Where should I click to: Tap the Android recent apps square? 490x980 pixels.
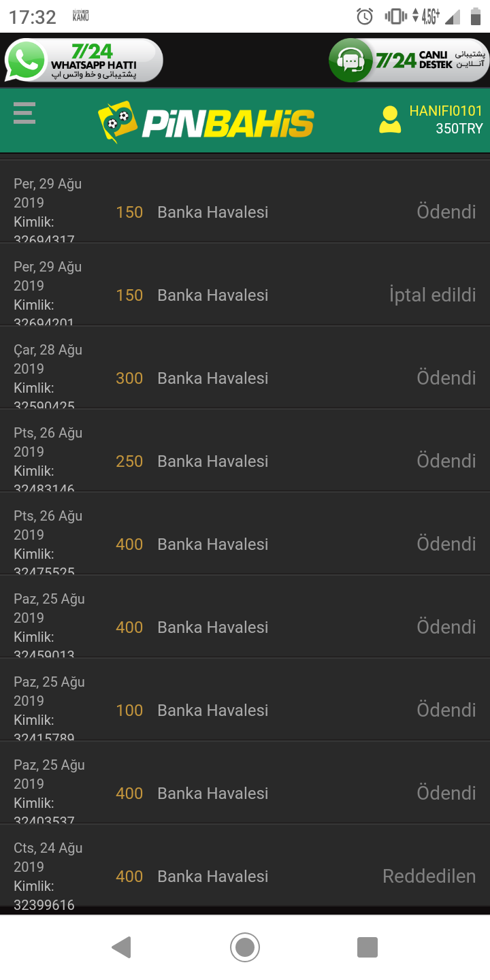point(367,947)
